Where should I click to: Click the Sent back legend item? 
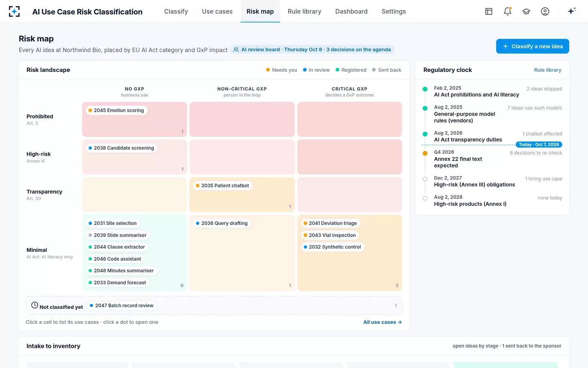coord(386,70)
